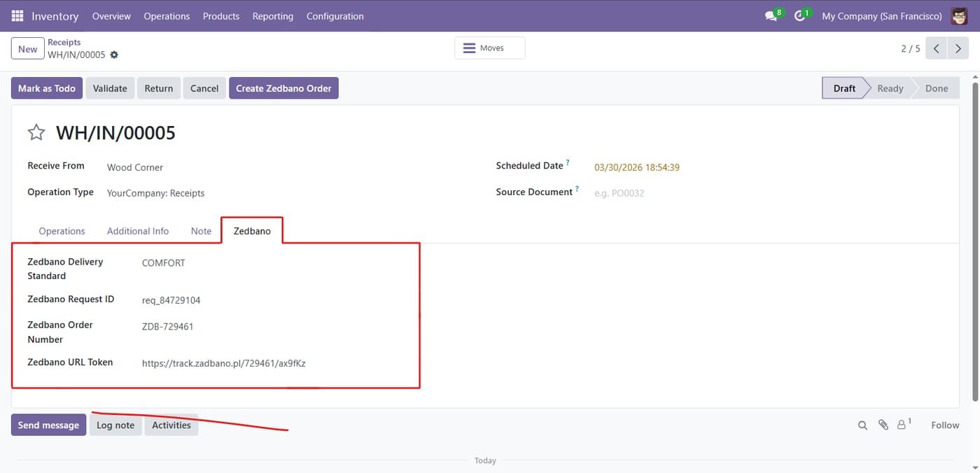Go to the previous record arrow
The width and height of the screenshot is (980, 473).
click(x=937, y=48)
